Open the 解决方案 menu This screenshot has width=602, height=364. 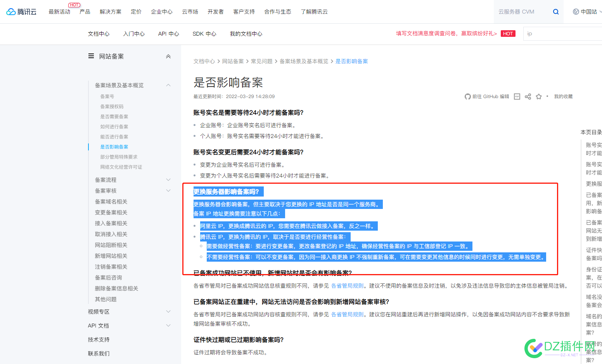click(111, 12)
